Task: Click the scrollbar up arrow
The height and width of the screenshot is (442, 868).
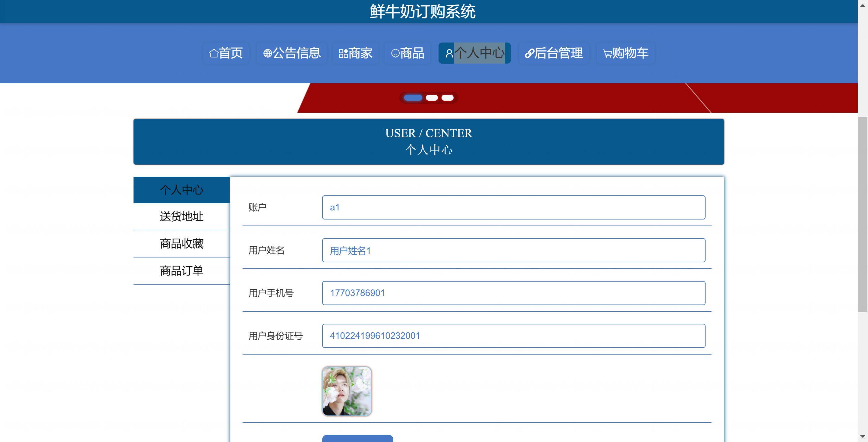Action: pos(863,5)
